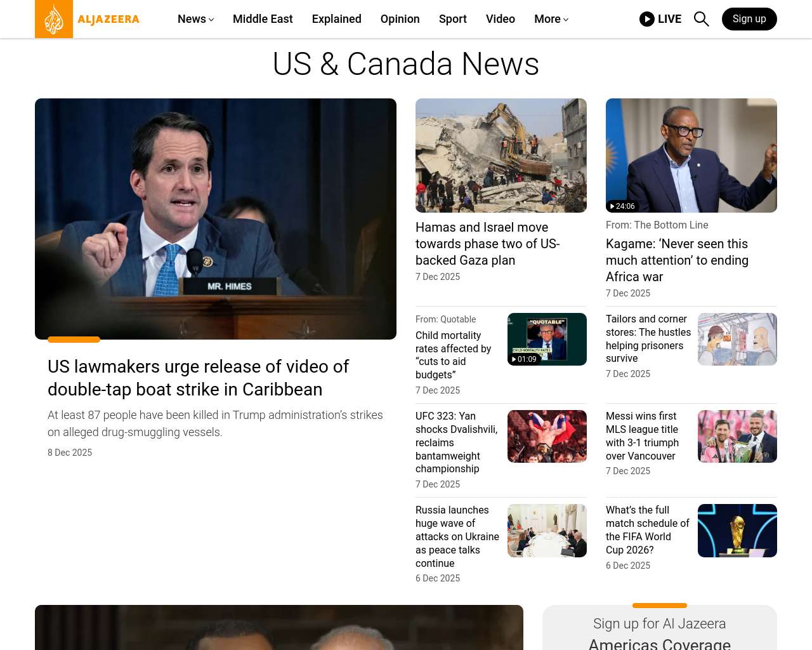
Task: Click the LIVE play icon
Action: coord(646,19)
